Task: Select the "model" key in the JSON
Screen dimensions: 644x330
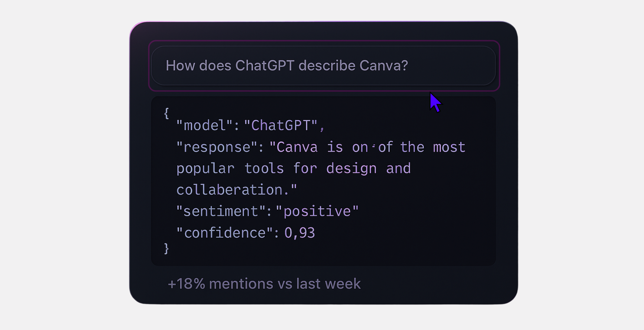Action: coord(205,126)
